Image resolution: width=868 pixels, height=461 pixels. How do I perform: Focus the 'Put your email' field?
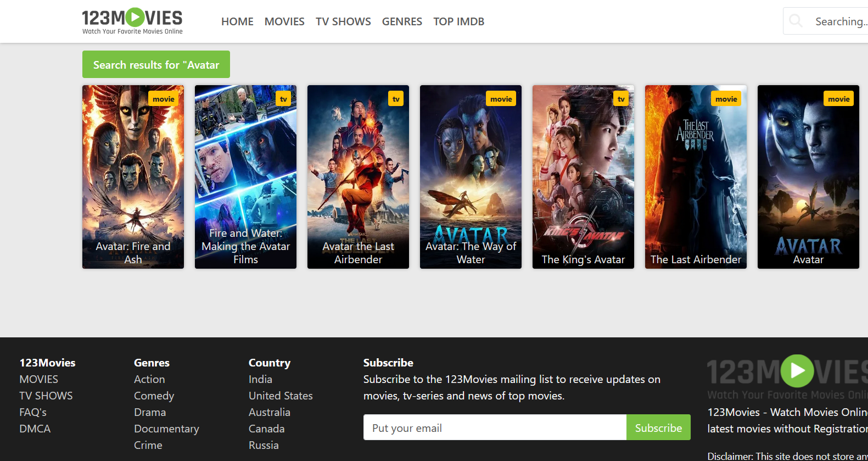click(x=495, y=427)
